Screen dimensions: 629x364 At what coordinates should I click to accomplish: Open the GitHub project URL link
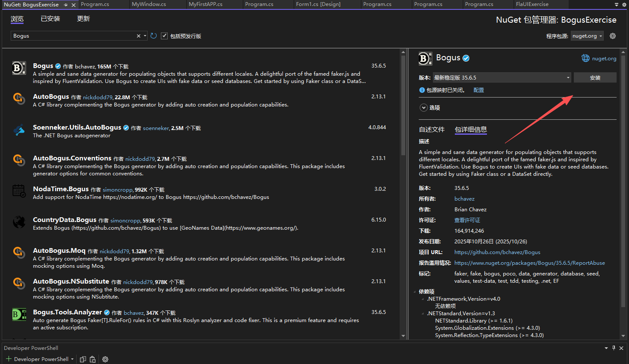point(497,252)
